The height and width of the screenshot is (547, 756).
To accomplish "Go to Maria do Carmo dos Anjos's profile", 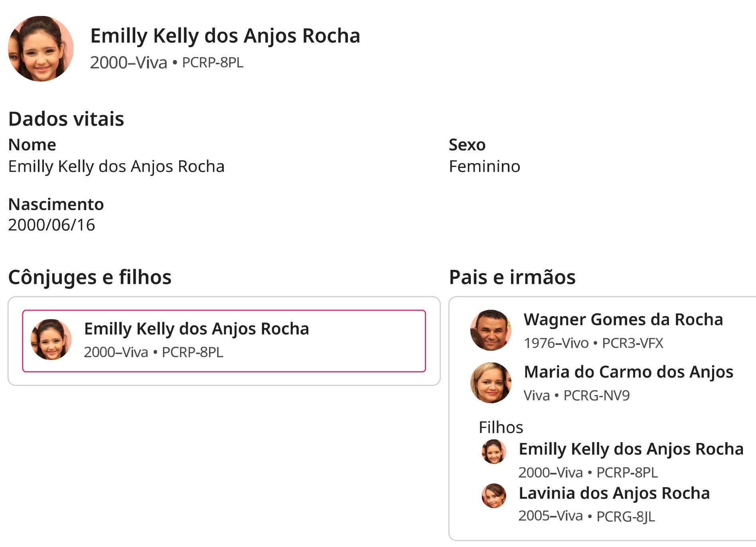I will pos(628,372).
